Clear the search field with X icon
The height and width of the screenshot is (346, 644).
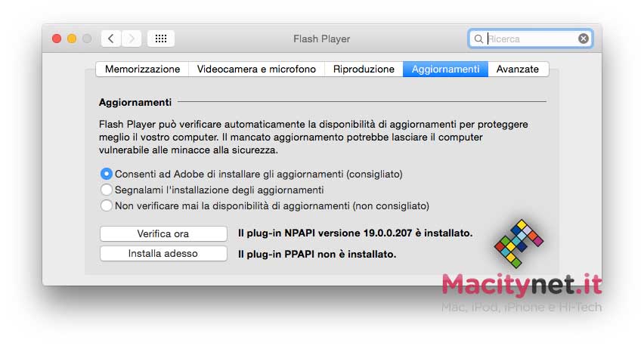[x=584, y=39]
